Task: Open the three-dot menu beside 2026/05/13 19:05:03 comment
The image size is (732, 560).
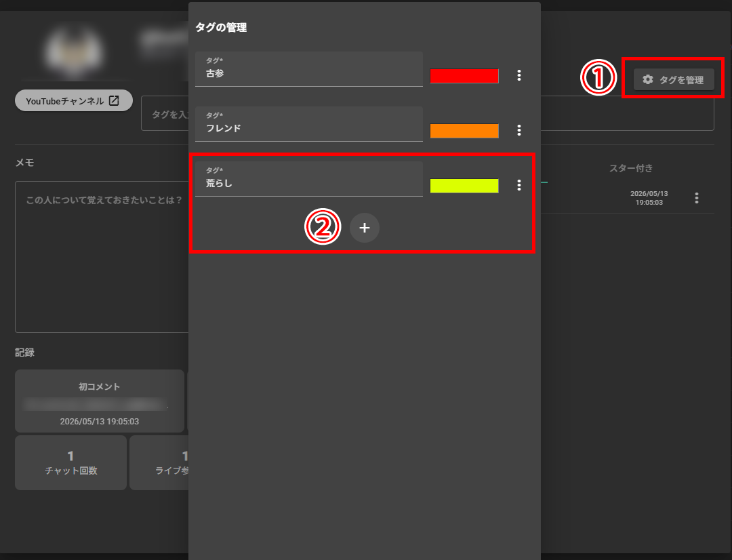Action: [696, 198]
